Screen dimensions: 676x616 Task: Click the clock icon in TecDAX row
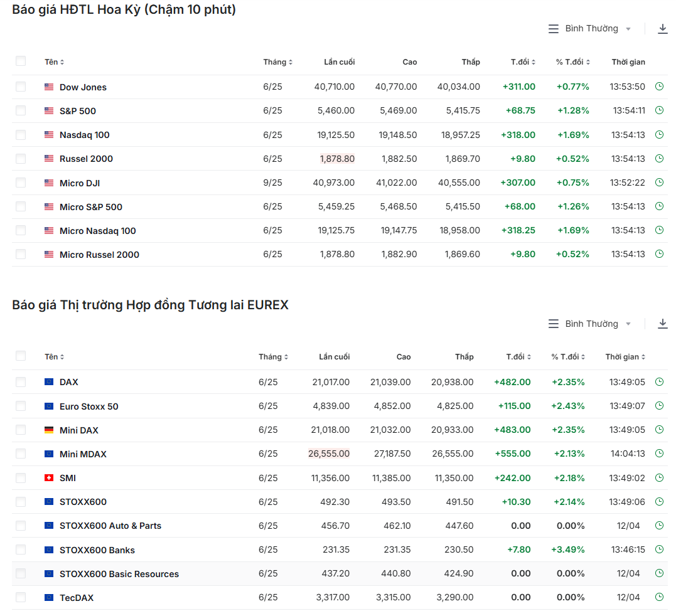tap(659, 597)
